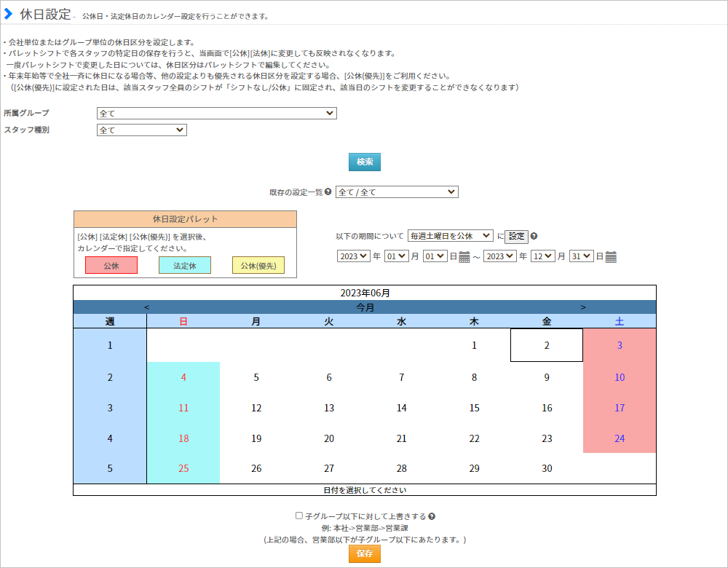
Task: Enable 子グループ以下に対して上書きする checkbox
Action: [299, 516]
